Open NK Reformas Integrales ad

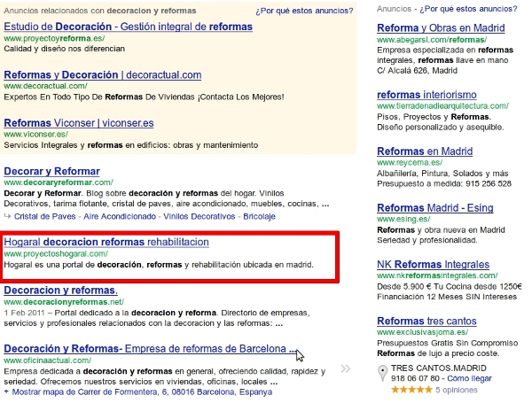tap(433, 264)
